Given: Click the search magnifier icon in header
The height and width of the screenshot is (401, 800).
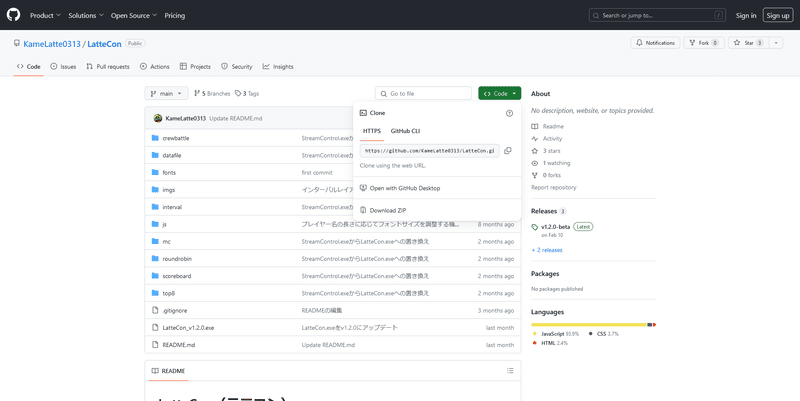Looking at the screenshot, I should (596, 15).
